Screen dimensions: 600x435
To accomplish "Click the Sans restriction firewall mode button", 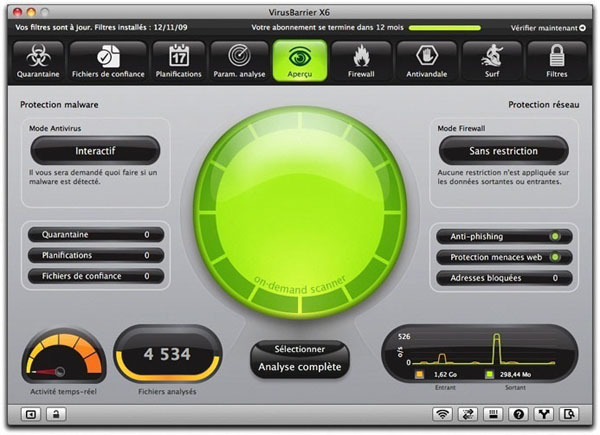I will [504, 151].
